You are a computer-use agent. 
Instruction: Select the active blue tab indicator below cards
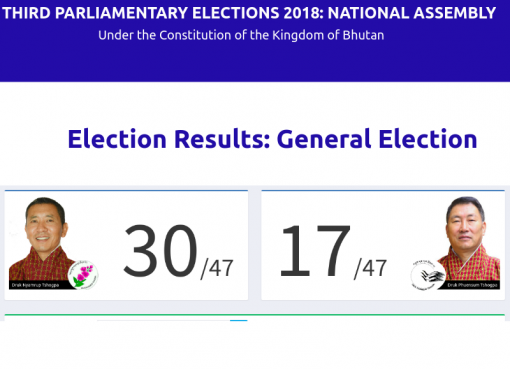(x=239, y=320)
